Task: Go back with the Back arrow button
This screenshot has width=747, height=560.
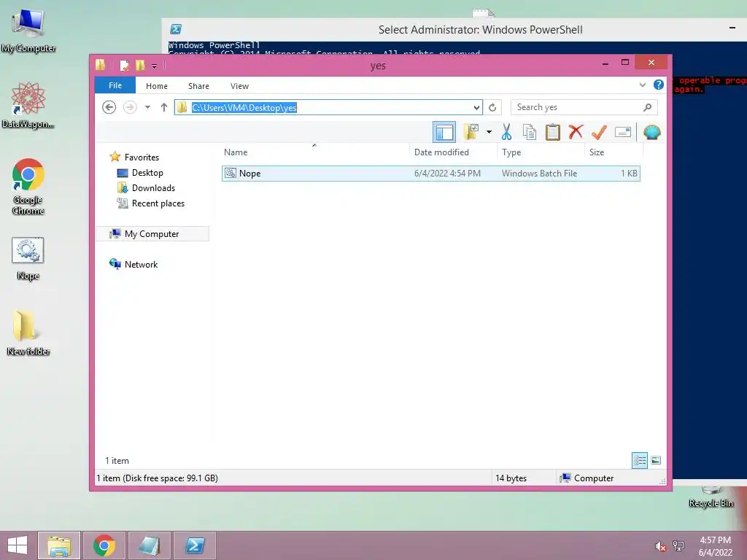Action: (109, 107)
